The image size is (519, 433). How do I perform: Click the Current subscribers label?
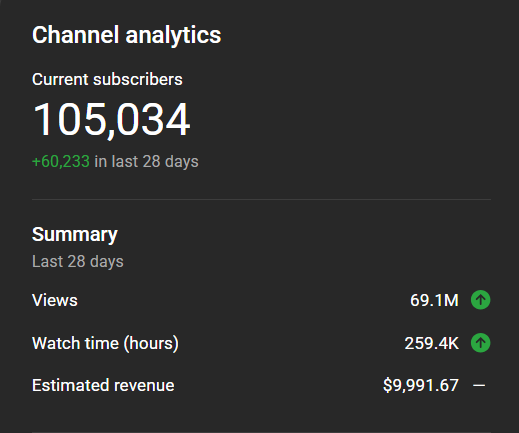pyautogui.click(x=107, y=79)
